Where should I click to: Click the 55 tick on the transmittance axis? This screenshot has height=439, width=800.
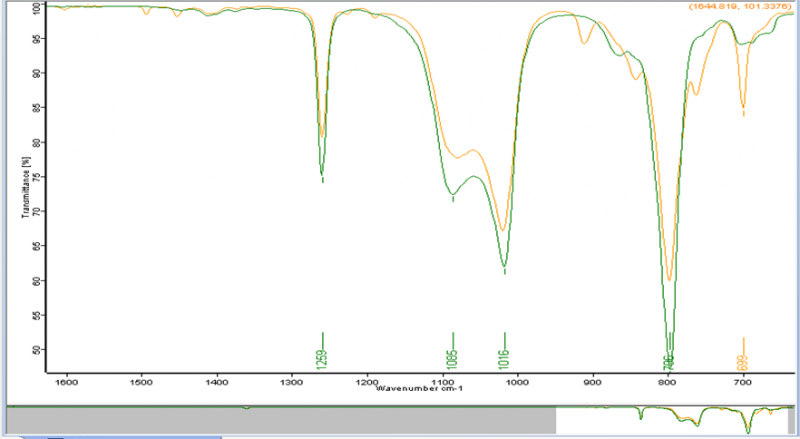click(x=36, y=315)
